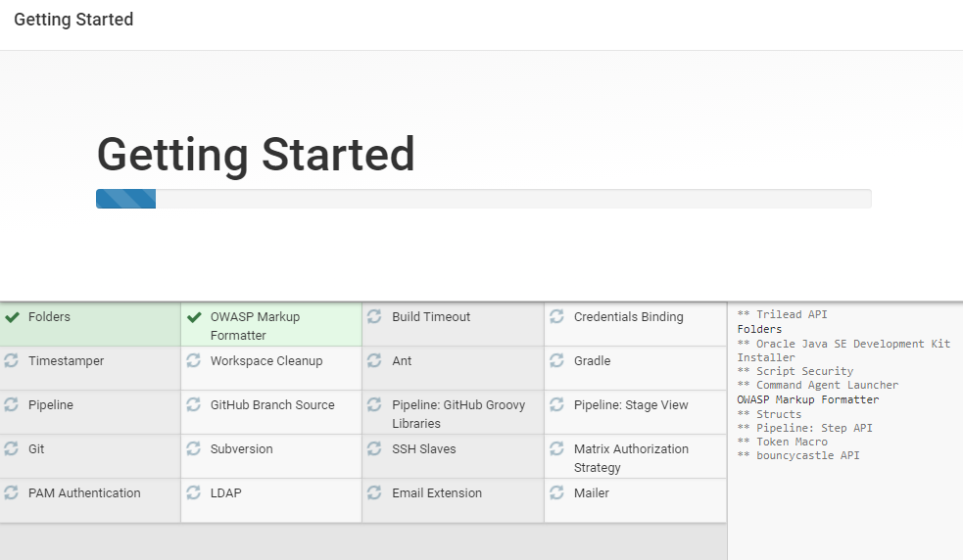
Task: Click the Gradle plugin entry
Action: coord(636,368)
